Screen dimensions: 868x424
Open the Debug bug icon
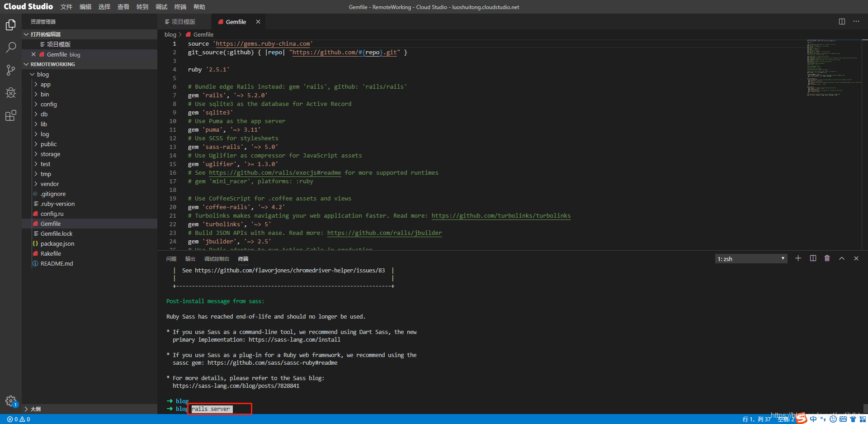tap(11, 93)
